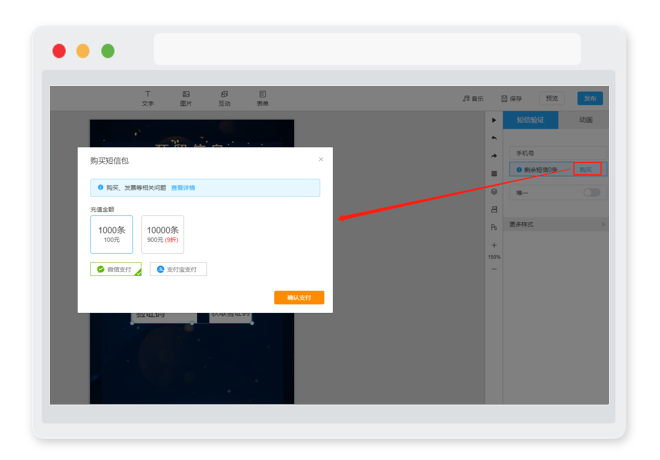Click the layers stack icon in sidebar
The height and width of the screenshot is (460, 660).
(x=494, y=191)
